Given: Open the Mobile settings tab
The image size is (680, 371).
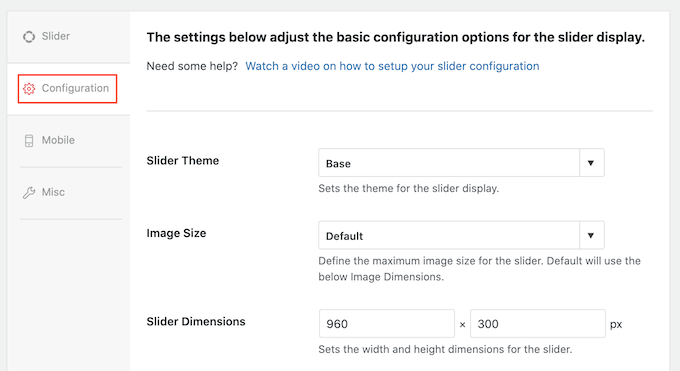Looking at the screenshot, I should coord(70,141).
